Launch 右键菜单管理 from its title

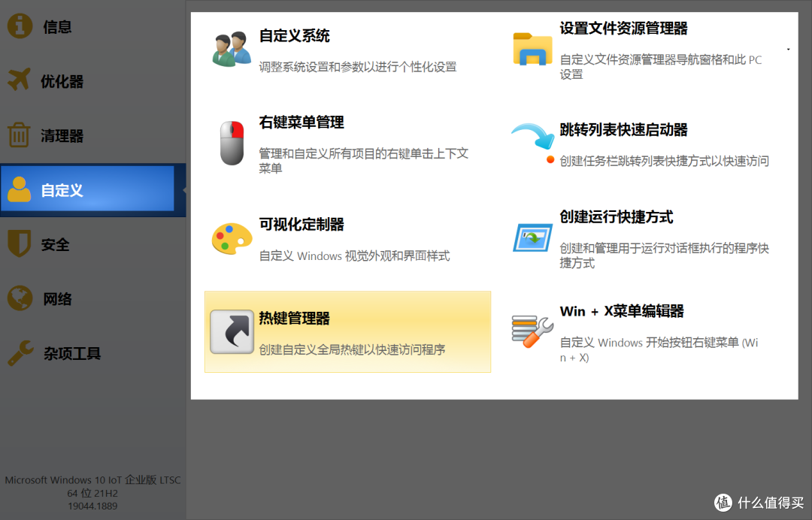pyautogui.click(x=301, y=122)
